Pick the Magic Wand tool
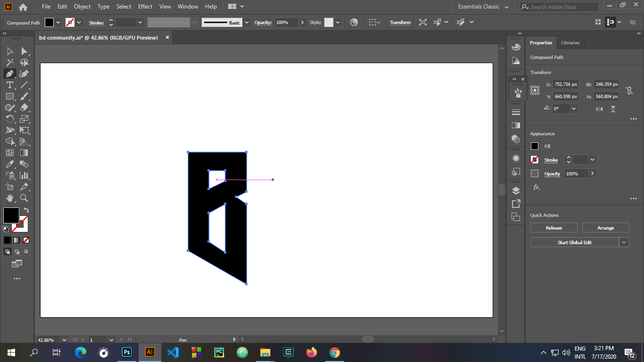The width and height of the screenshot is (644, 362). click(9, 62)
